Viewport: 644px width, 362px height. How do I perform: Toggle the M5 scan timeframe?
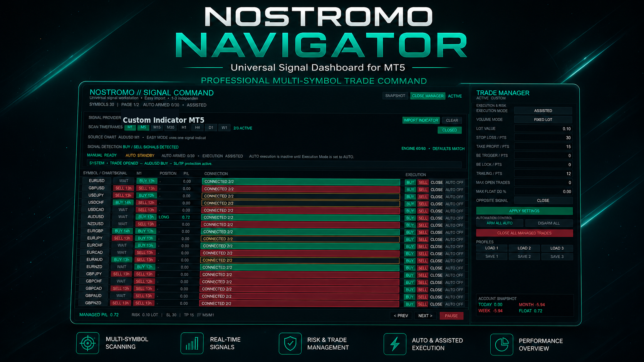tap(143, 127)
